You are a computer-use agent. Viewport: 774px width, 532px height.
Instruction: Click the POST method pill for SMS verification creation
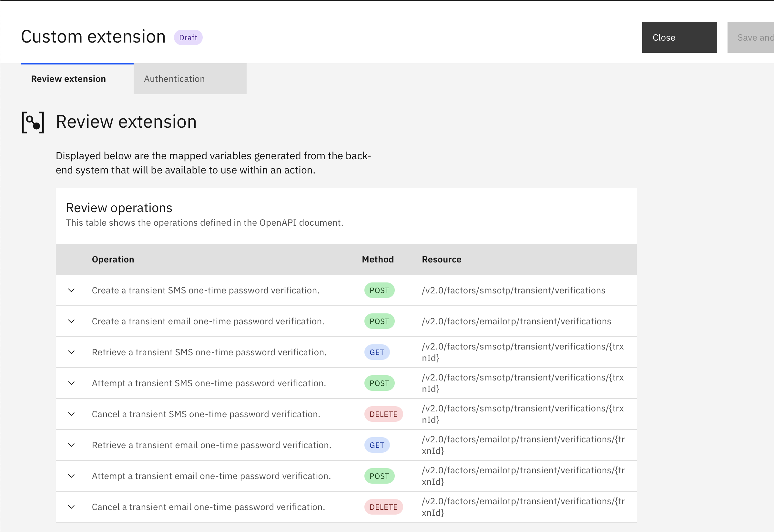(379, 290)
